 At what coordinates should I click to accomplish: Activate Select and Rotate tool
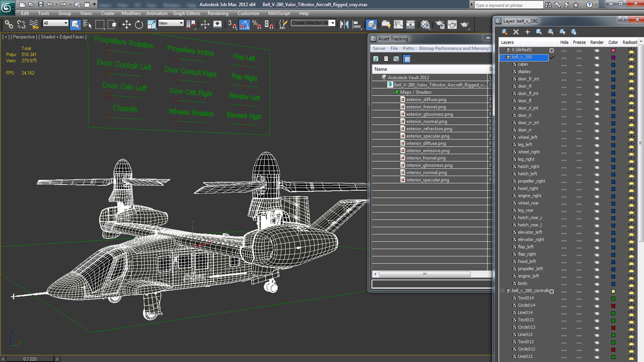tap(139, 24)
